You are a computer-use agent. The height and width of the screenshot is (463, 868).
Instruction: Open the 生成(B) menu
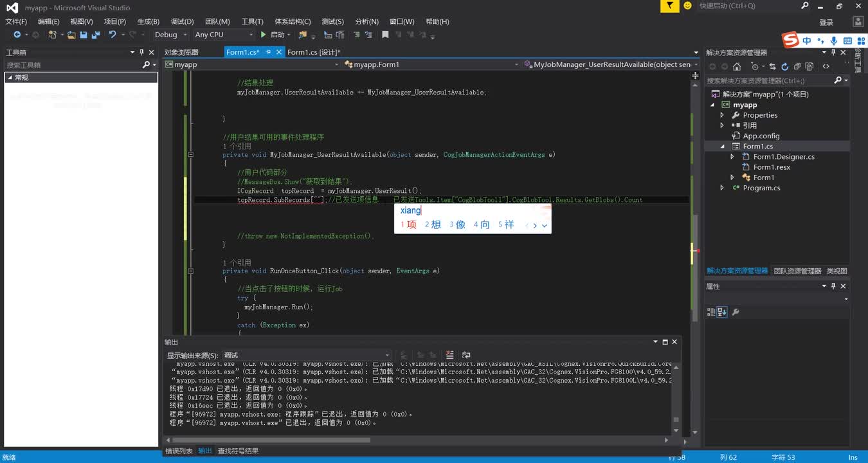point(149,21)
